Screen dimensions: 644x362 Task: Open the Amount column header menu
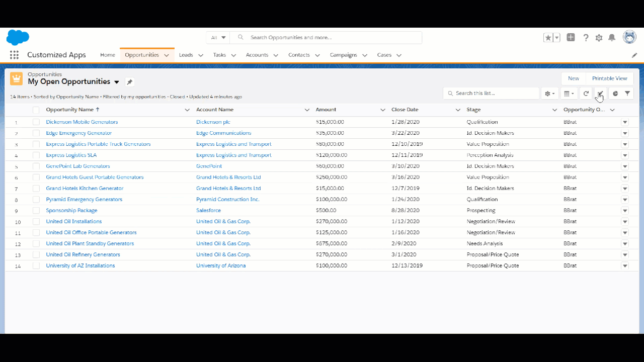tap(382, 109)
